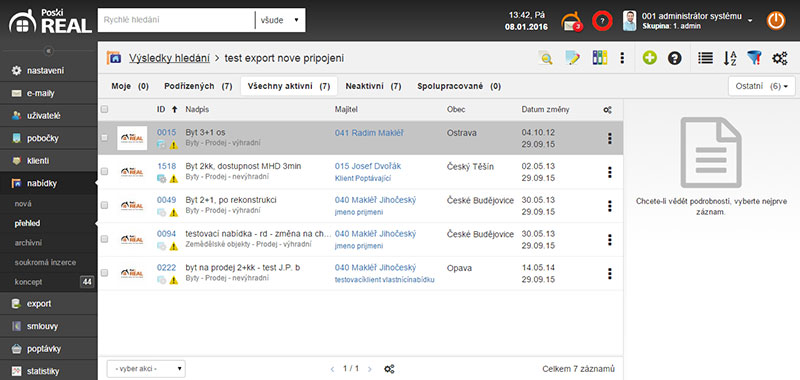
Task: Open the 'Ostatní (6)' dropdown
Action: 762,86
